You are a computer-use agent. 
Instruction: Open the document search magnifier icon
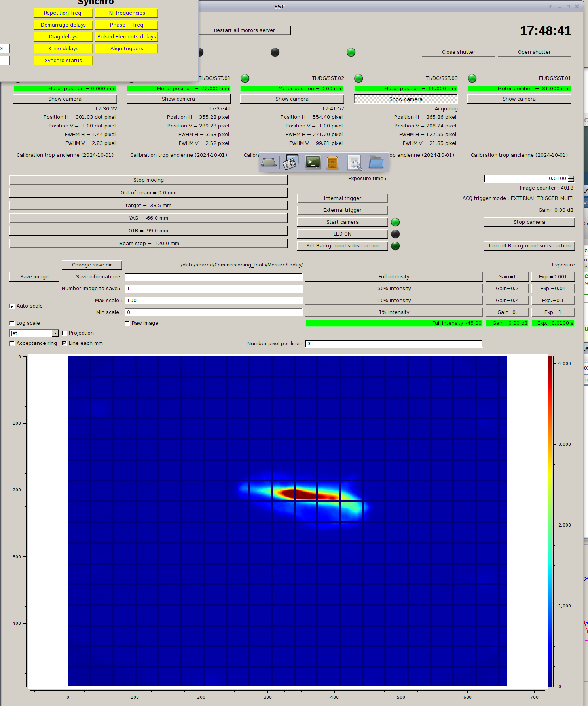355,163
